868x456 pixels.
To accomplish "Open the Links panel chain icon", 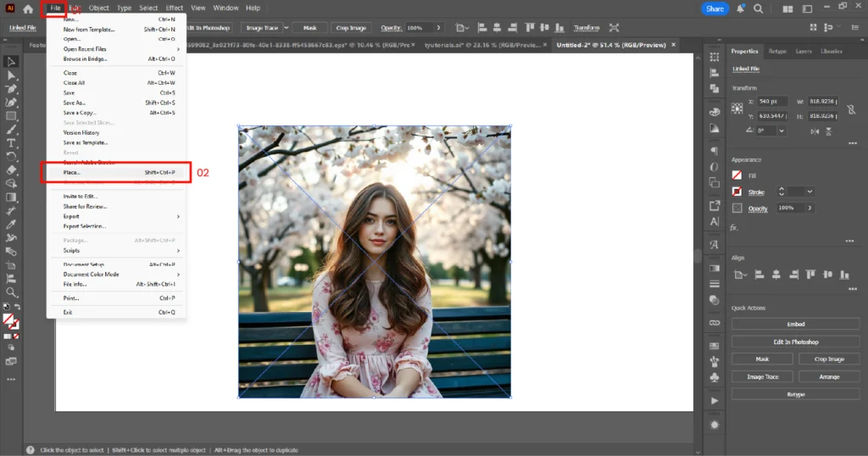I will tap(715, 323).
